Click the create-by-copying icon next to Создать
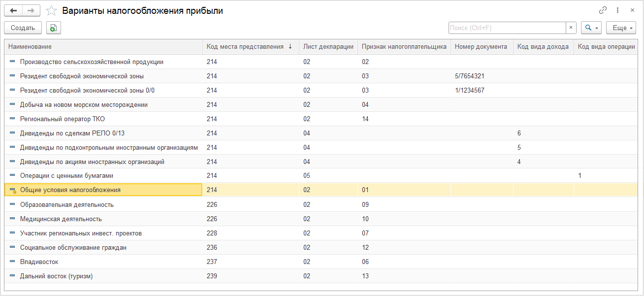 (x=54, y=28)
